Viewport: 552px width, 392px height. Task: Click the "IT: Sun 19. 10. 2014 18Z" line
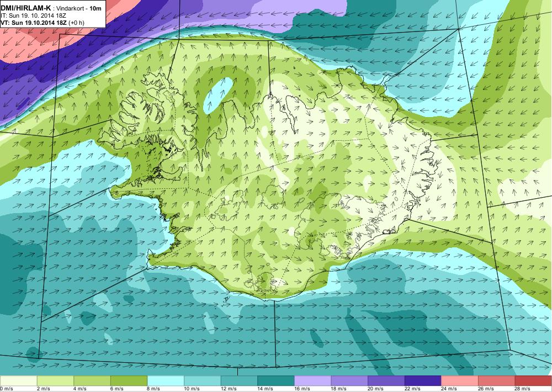click(x=33, y=16)
